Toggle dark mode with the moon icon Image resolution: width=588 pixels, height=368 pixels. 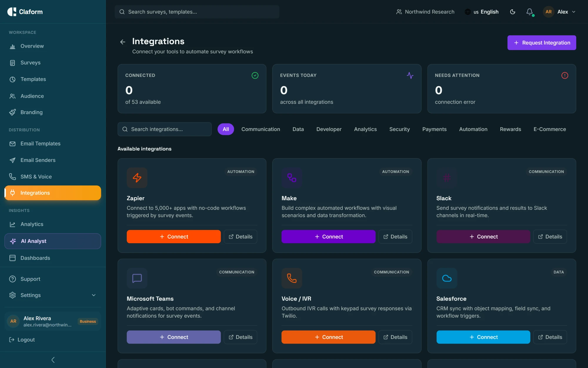512,12
